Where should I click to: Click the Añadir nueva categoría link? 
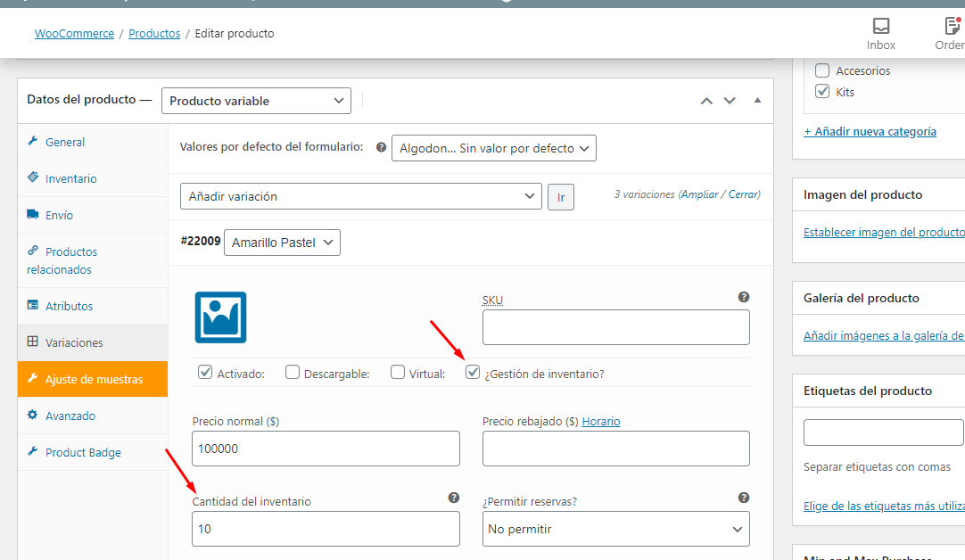click(870, 131)
